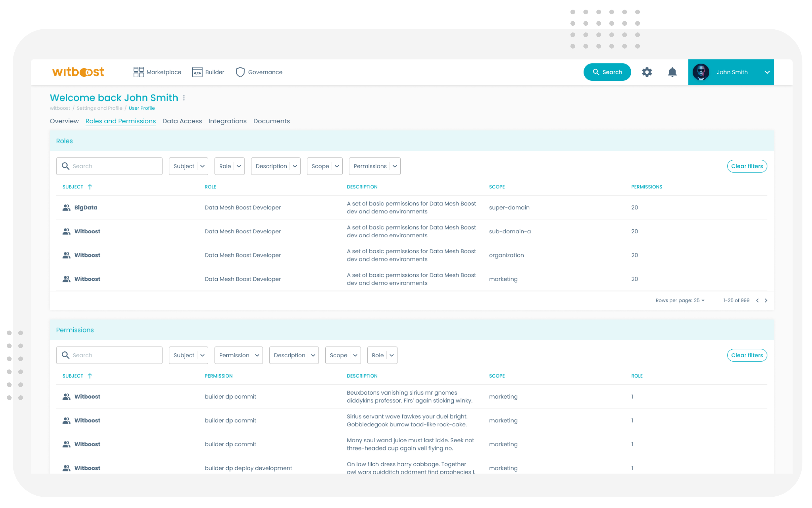Sort Roles table by Description column
812x508 pixels.
pyautogui.click(x=362, y=187)
